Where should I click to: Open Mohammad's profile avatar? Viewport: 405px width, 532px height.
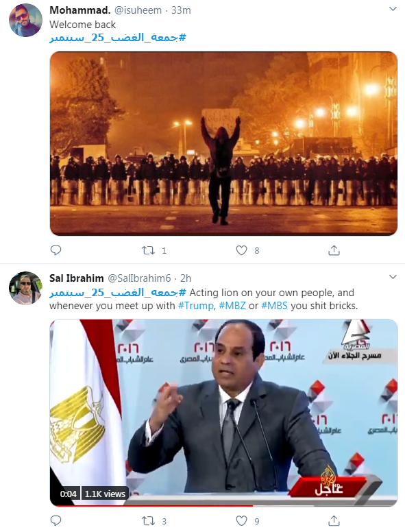[25, 21]
